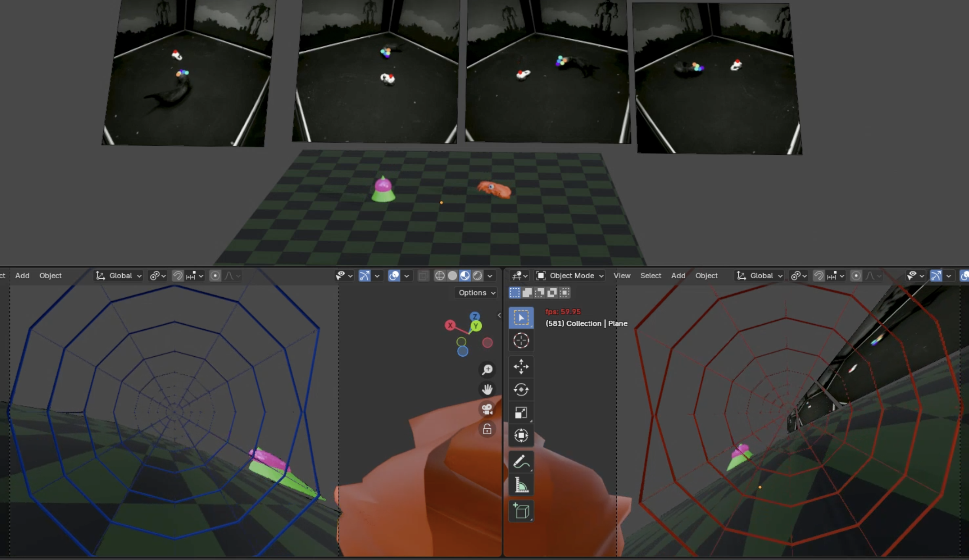Set selection mode to subtract
Image resolution: width=969 pixels, height=560 pixels.
[540, 293]
